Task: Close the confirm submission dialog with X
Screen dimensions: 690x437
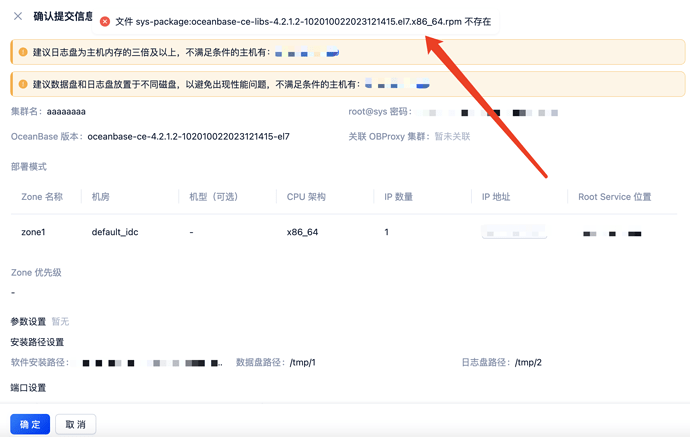Action: tap(18, 16)
